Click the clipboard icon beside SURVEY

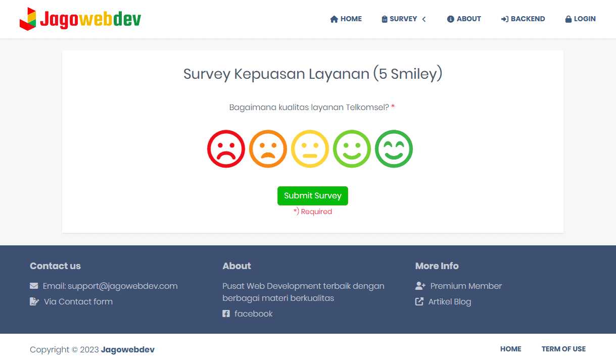click(x=385, y=19)
